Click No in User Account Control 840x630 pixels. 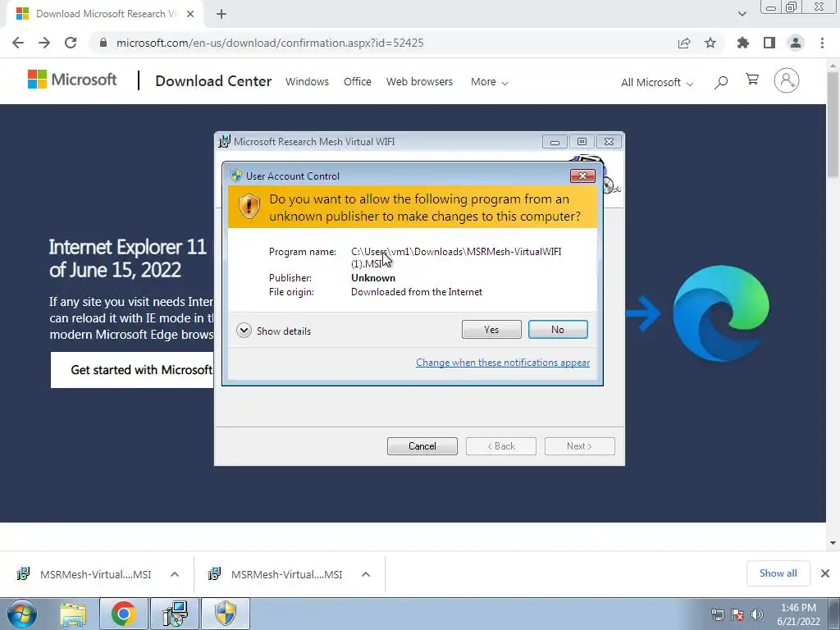(x=558, y=330)
